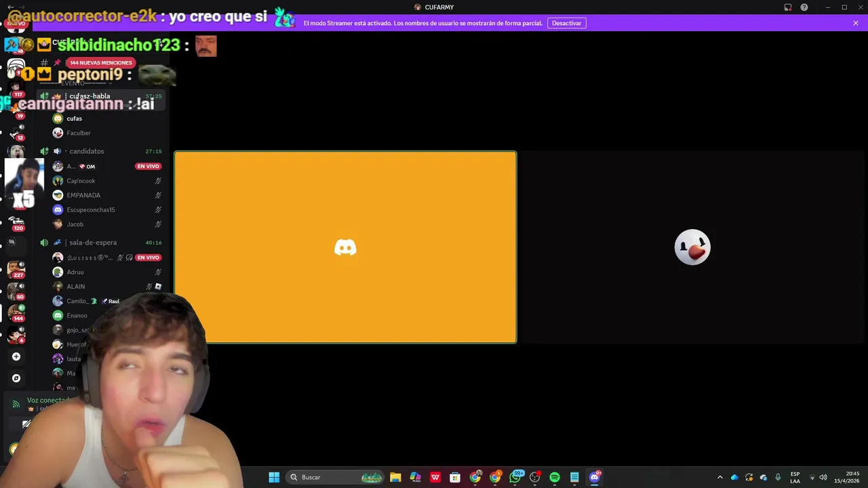Switch to Discord in taskbar

click(x=595, y=477)
